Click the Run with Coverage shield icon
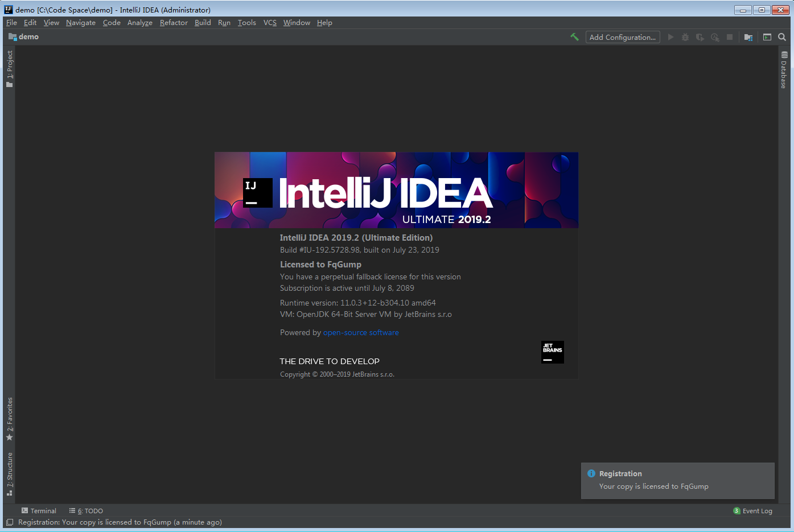This screenshot has height=532, width=794. 700,37
